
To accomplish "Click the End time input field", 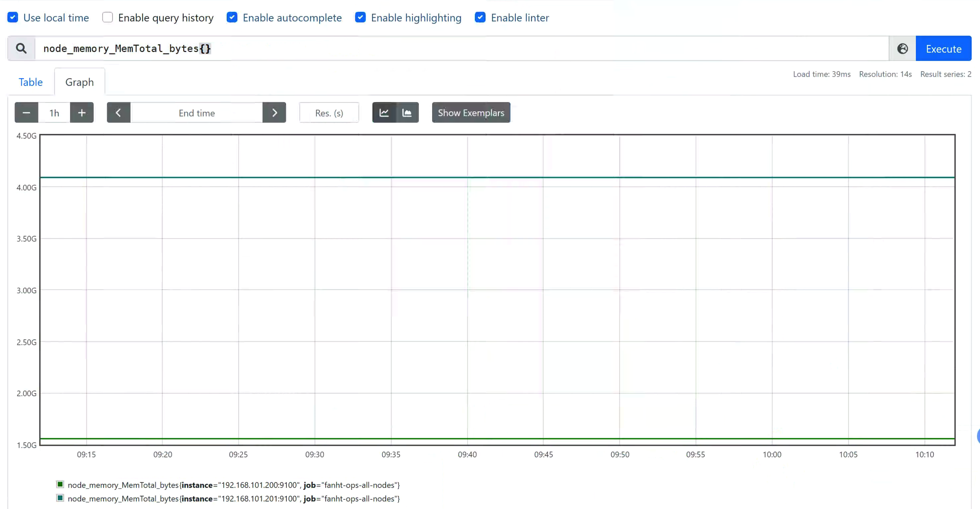I will [196, 113].
